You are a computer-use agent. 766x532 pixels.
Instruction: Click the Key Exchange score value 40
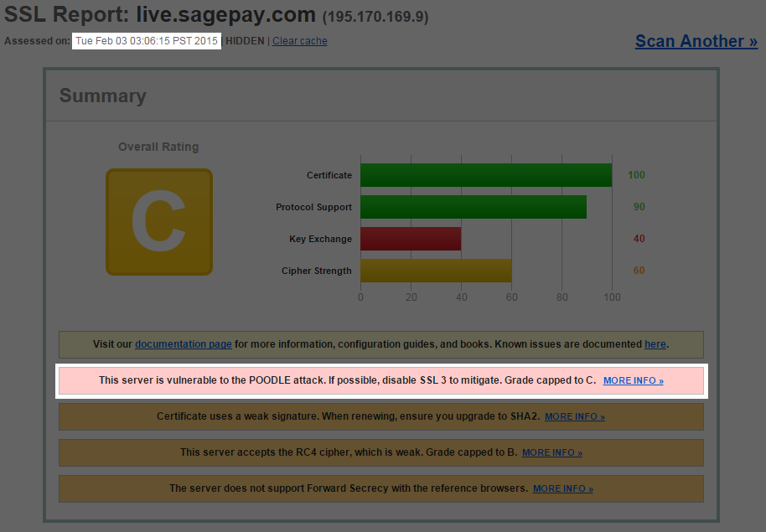point(639,239)
